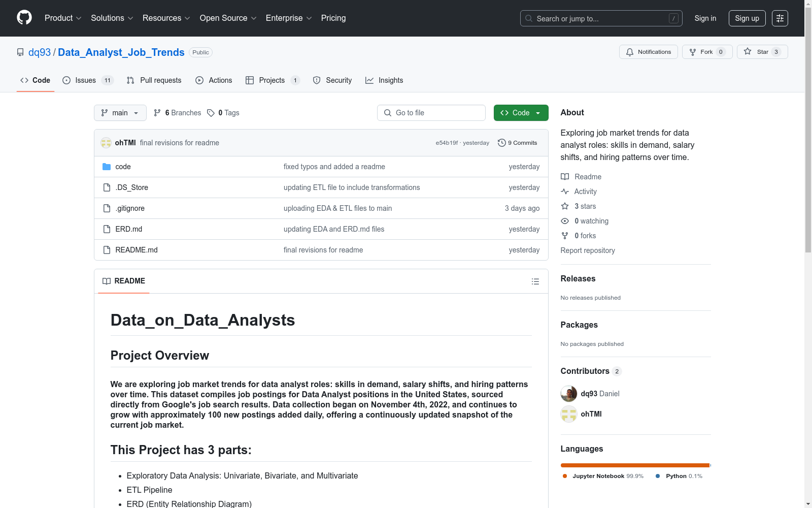
Task: Switch to the Projects tab
Action: (273, 80)
